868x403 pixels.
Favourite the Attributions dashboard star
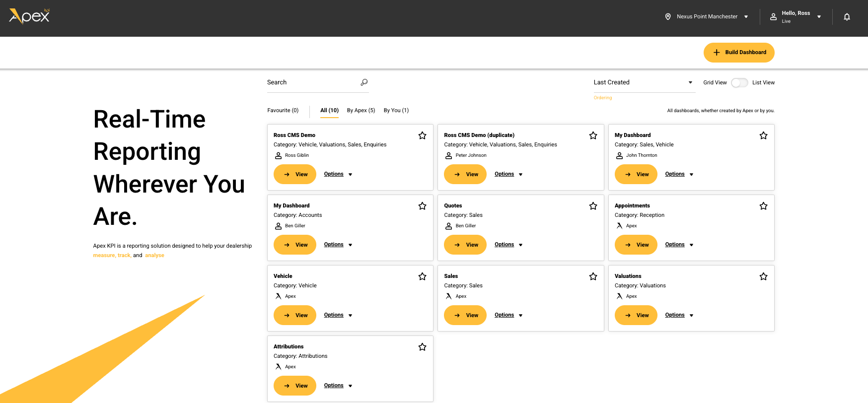point(423,347)
